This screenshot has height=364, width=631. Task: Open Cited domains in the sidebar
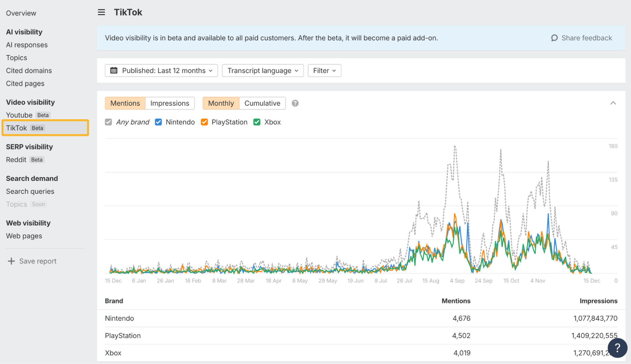point(29,70)
